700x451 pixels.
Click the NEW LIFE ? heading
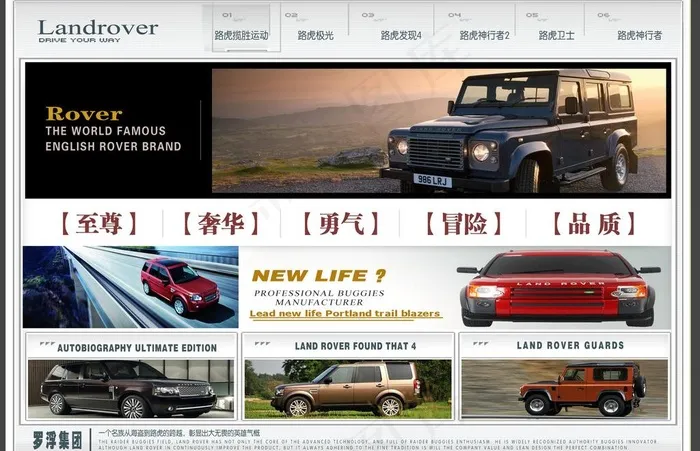tap(319, 276)
